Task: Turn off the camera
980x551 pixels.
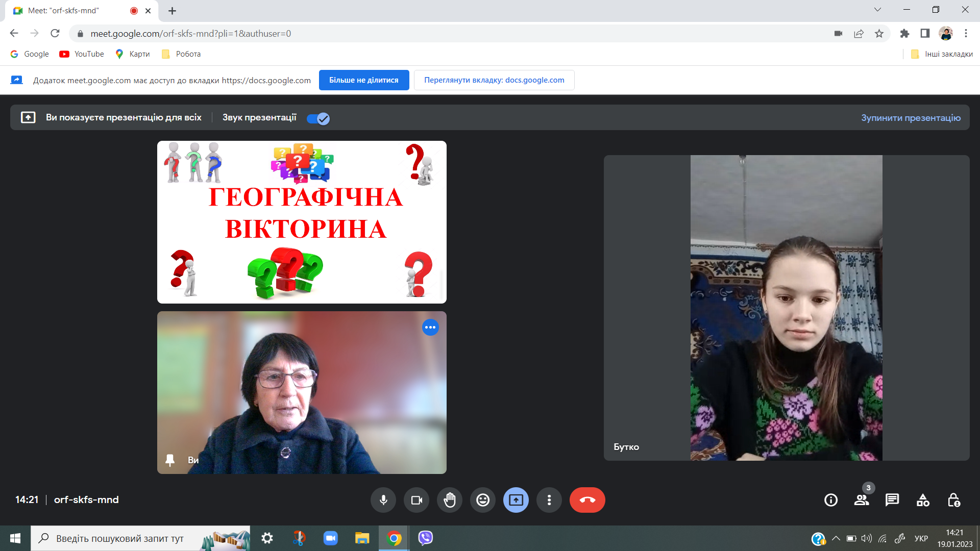Action: coord(416,500)
